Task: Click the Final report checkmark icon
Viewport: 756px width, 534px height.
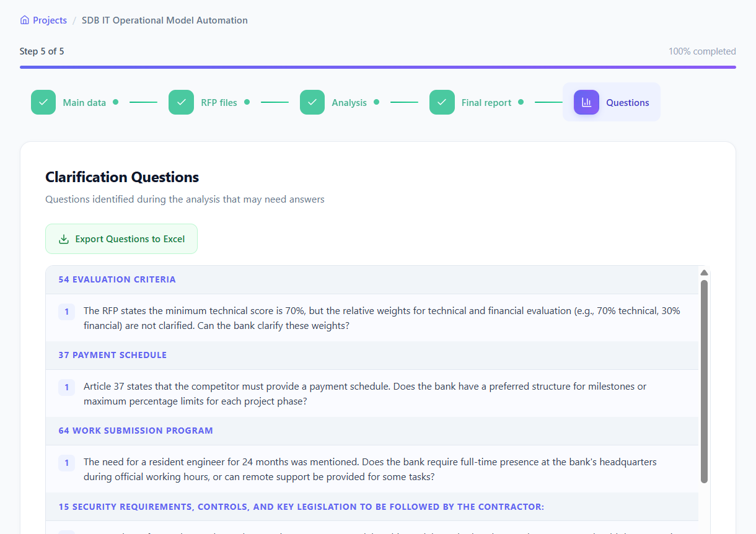Action: pyautogui.click(x=442, y=102)
